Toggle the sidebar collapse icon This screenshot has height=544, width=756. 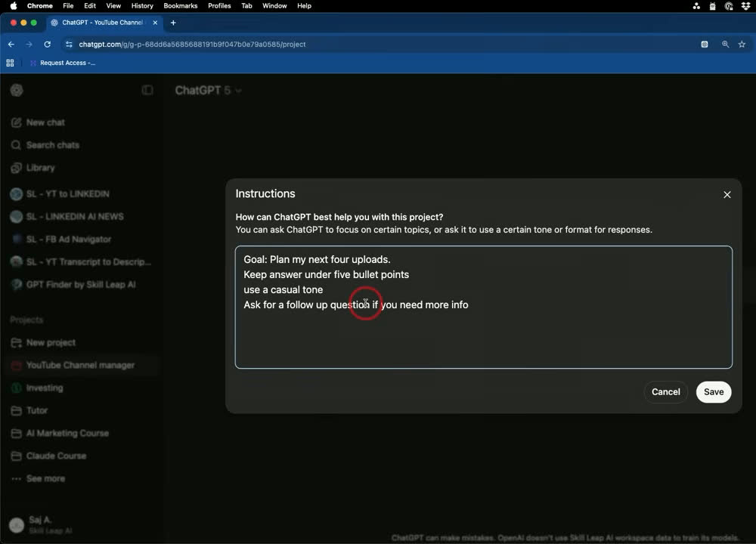point(147,90)
